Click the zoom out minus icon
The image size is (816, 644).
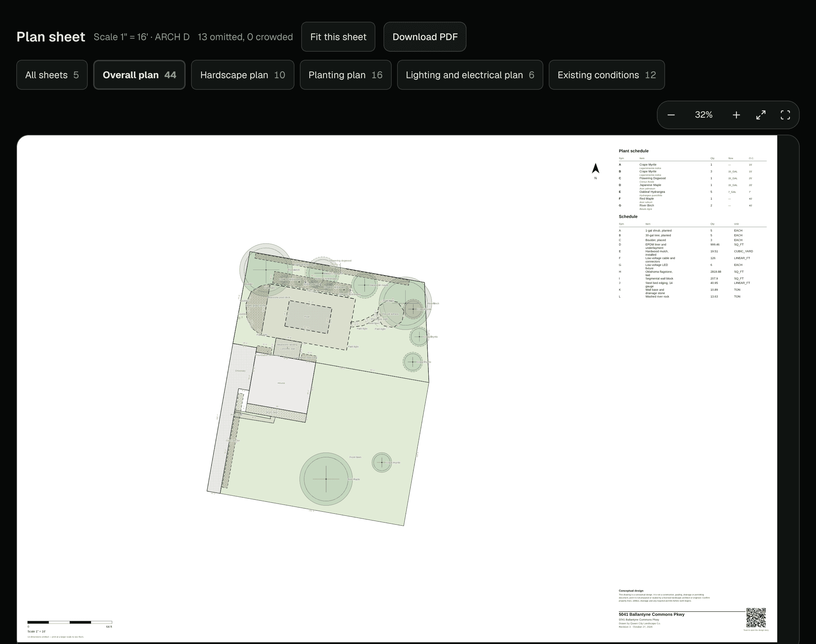click(x=671, y=115)
